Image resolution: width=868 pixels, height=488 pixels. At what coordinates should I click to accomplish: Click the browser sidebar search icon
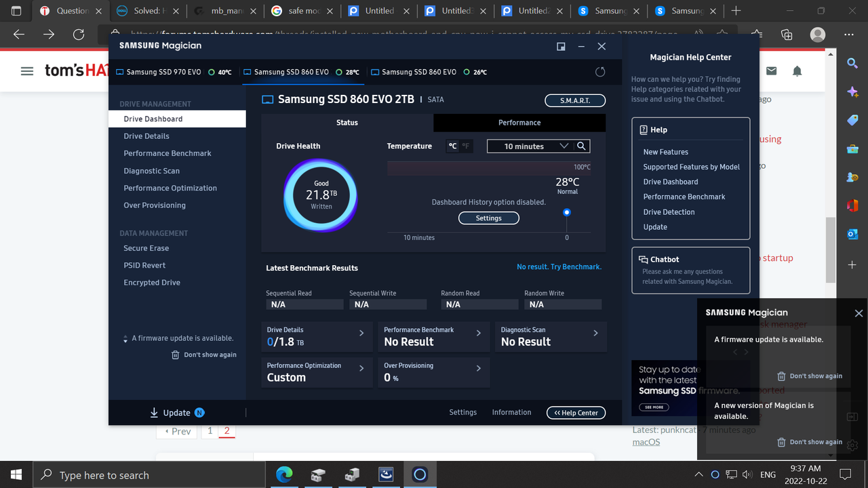tap(852, 63)
